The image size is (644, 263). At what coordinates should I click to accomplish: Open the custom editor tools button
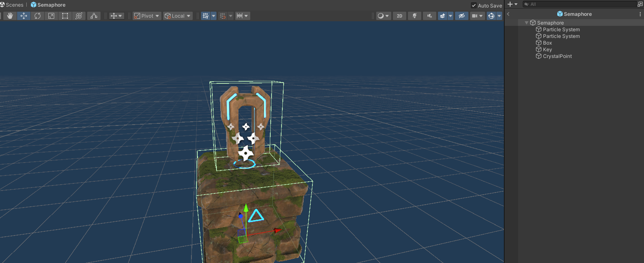[x=94, y=16]
